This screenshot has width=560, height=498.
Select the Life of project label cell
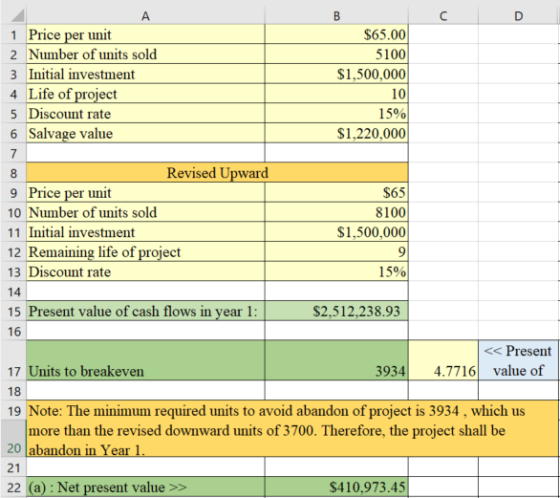[146, 94]
